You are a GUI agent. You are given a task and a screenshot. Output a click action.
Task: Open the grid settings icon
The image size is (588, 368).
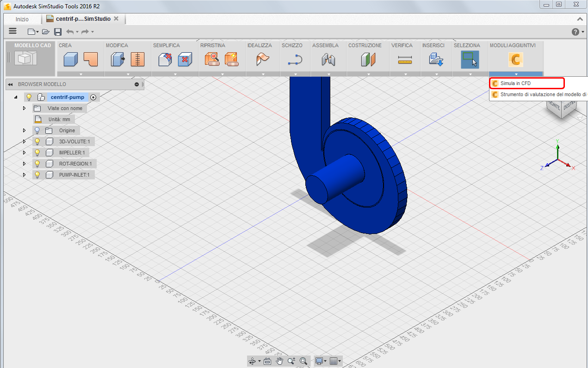point(334,361)
